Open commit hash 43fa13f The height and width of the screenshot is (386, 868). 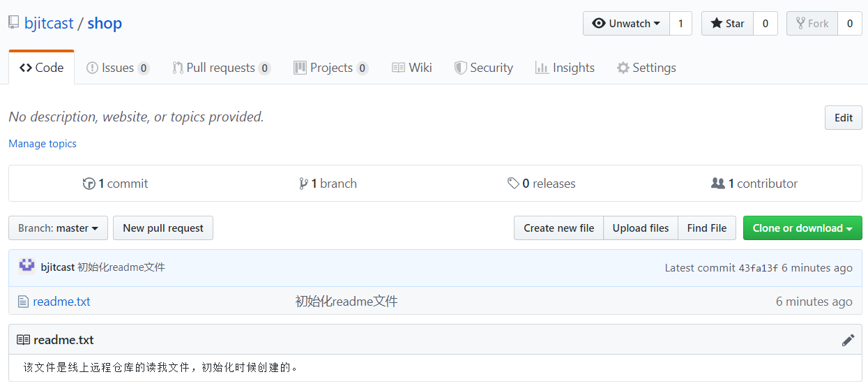pyautogui.click(x=759, y=268)
